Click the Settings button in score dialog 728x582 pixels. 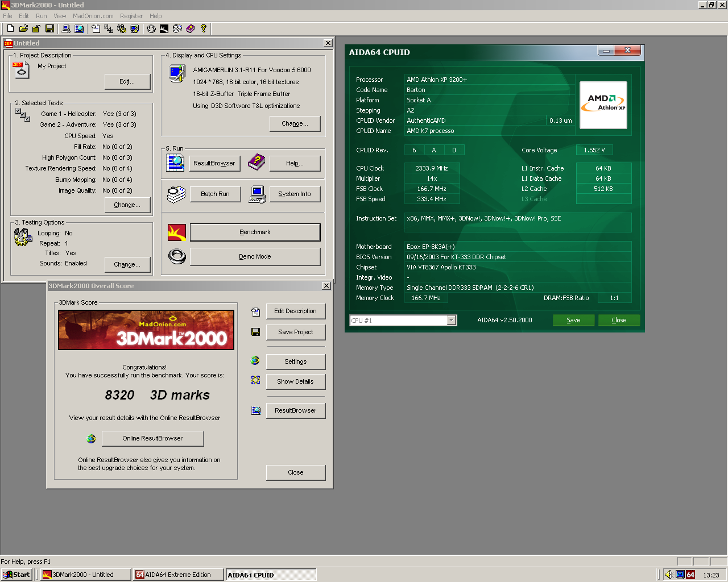click(296, 362)
